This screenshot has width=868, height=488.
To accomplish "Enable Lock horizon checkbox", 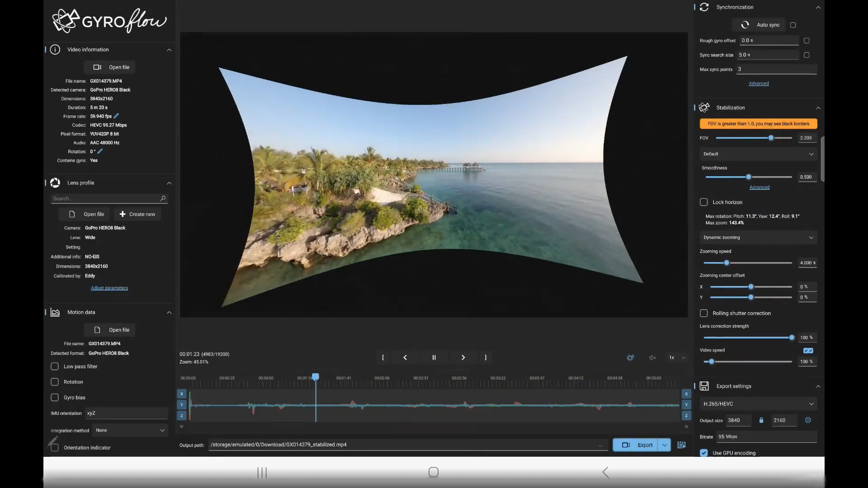I will (x=704, y=202).
